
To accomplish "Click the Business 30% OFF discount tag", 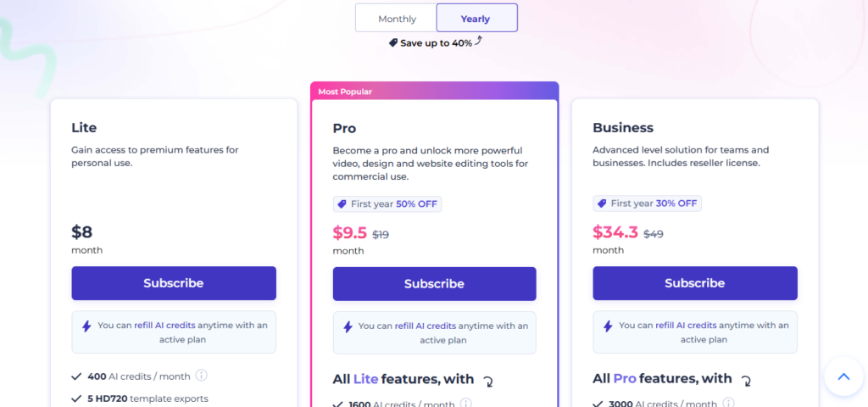I will click(648, 203).
